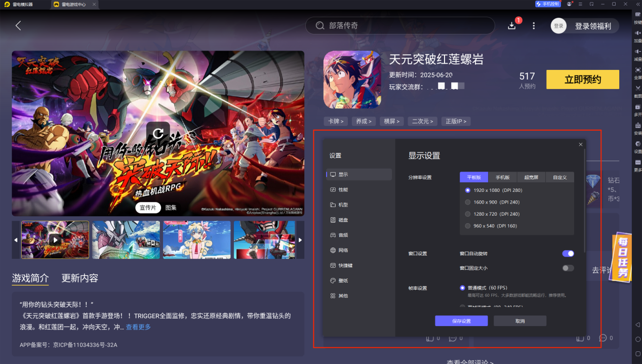Open the 正版IP > tag

[x=456, y=122]
